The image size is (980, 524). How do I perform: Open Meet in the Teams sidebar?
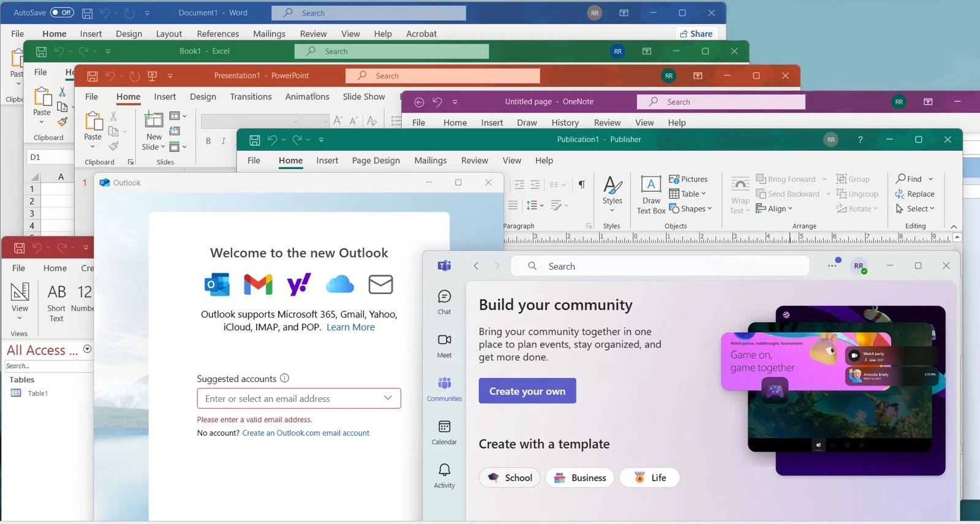click(x=445, y=346)
